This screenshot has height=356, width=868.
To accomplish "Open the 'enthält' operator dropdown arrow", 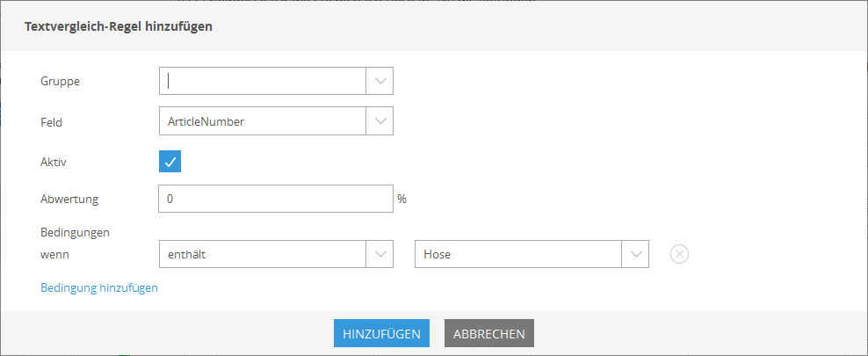I will pyautogui.click(x=380, y=254).
